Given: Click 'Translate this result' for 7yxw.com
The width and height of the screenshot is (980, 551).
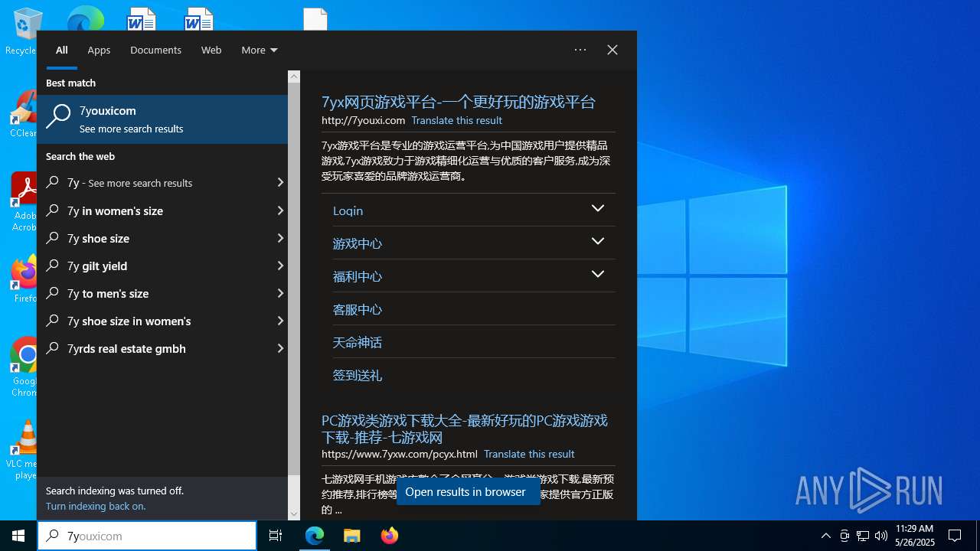Looking at the screenshot, I should tap(529, 454).
